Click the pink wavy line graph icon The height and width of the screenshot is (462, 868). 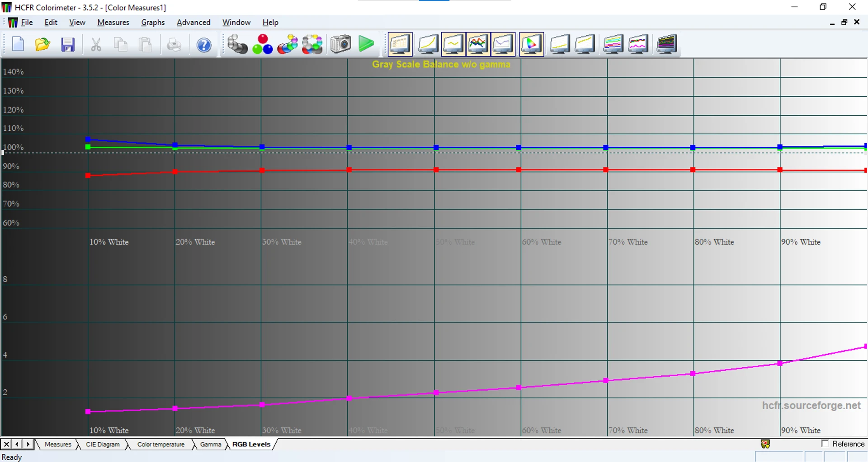coord(638,44)
